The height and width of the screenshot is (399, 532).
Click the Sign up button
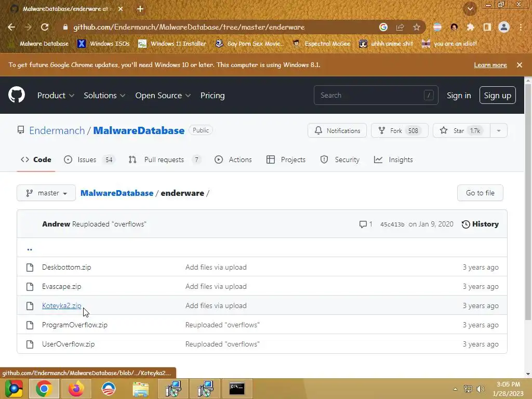point(497,96)
